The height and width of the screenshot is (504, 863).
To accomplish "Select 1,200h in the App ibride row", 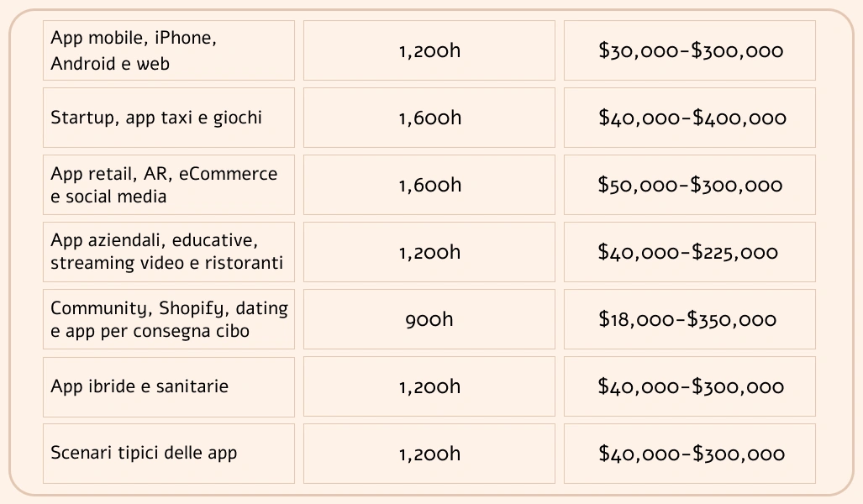I will [429, 386].
